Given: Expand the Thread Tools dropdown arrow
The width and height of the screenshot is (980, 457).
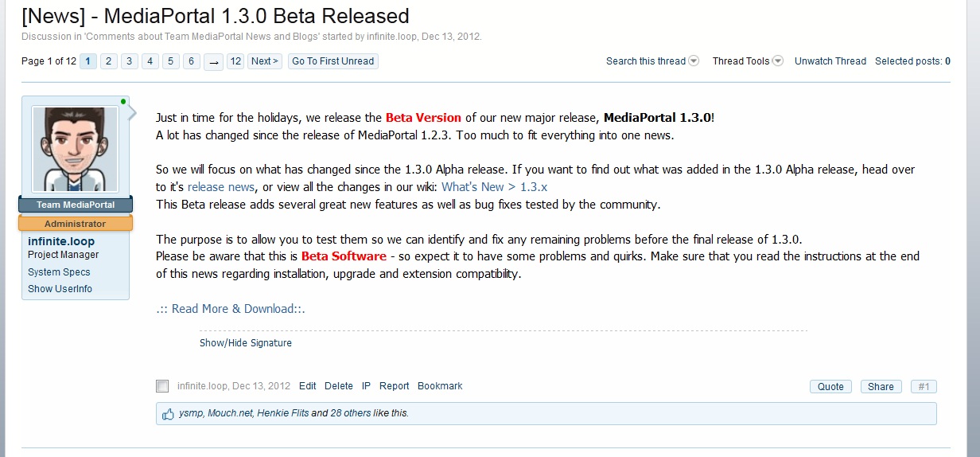Looking at the screenshot, I should [778, 61].
